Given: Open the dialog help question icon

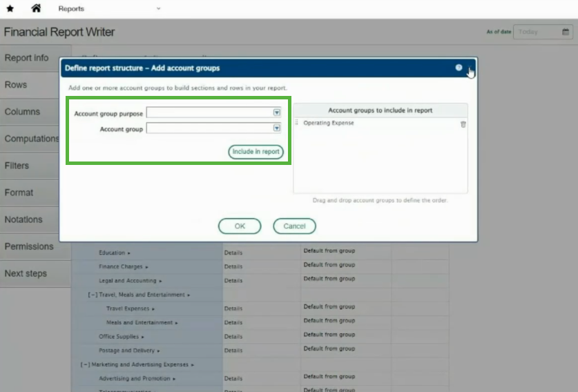Looking at the screenshot, I should click(459, 68).
